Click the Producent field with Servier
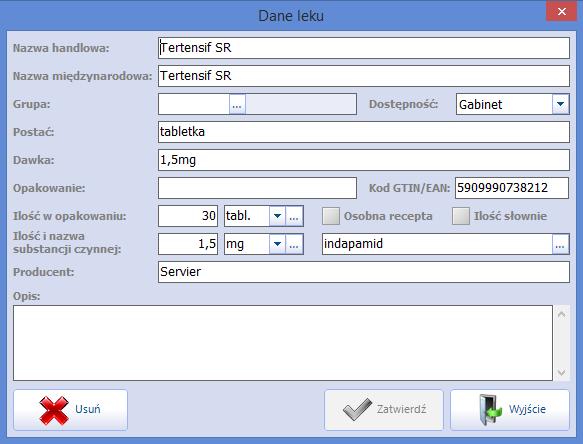The width and height of the screenshot is (583, 444). (364, 272)
